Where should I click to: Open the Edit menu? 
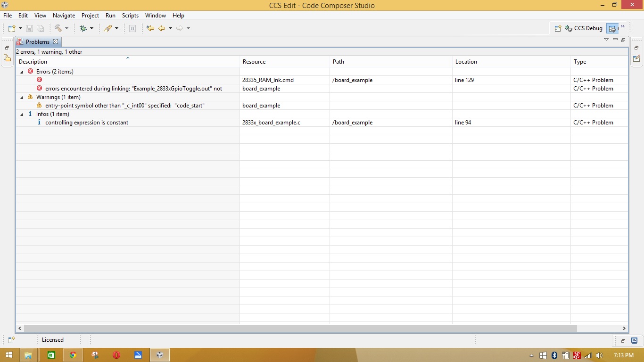(23, 16)
